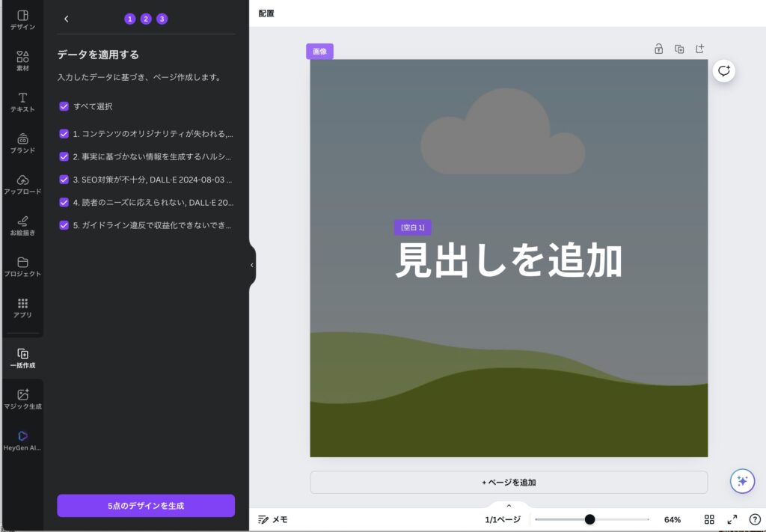This screenshot has height=532, width=766.
Task: Open the アップロード panel
Action: 22,185
